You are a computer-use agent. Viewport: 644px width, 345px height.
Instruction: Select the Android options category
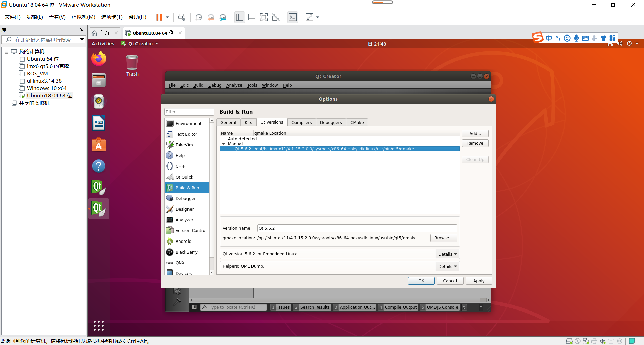tap(183, 241)
